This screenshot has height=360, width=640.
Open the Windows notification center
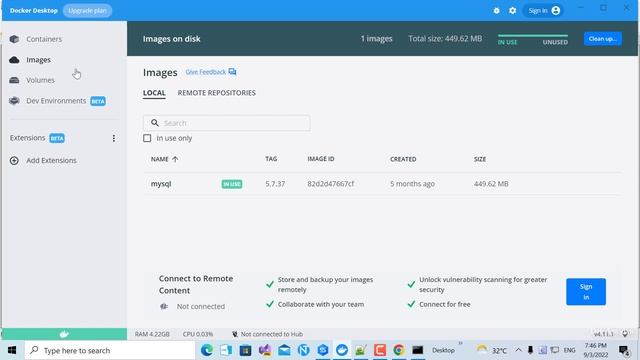624,350
